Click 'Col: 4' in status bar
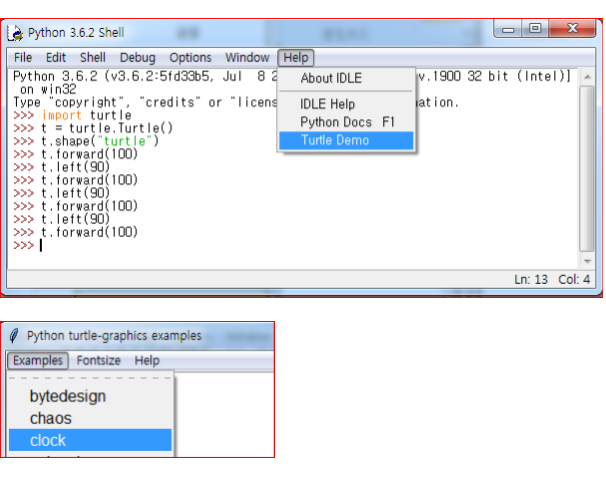 574,279
